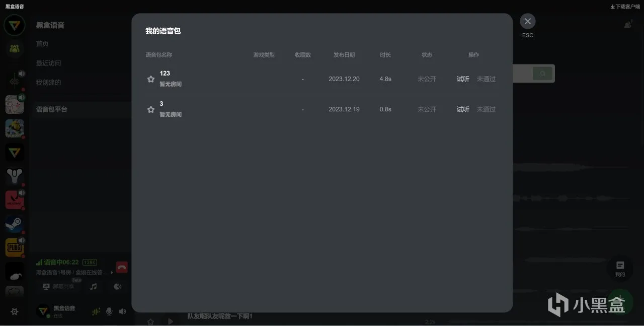Open settings gear icon
The width and height of the screenshot is (644, 326).
click(x=15, y=312)
